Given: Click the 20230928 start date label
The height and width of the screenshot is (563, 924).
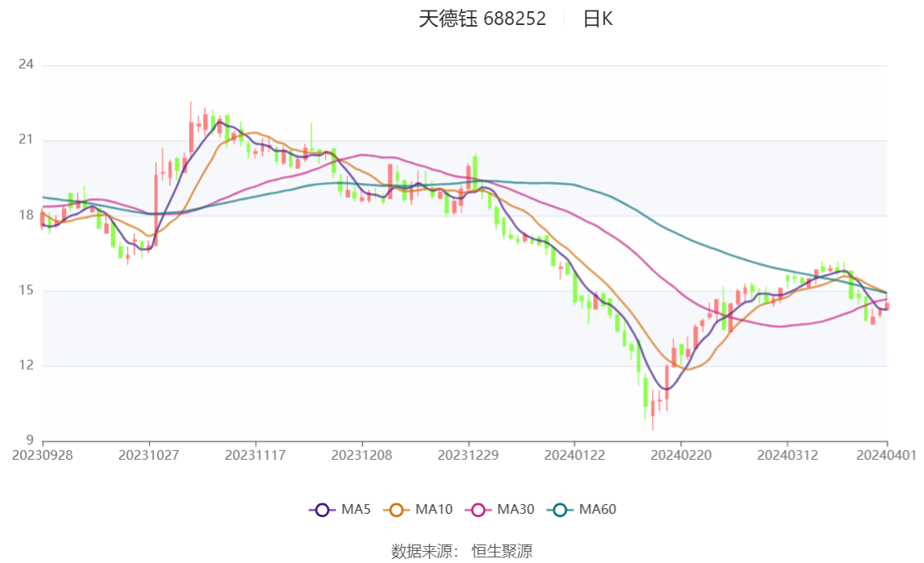Looking at the screenshot, I should coord(43,455).
